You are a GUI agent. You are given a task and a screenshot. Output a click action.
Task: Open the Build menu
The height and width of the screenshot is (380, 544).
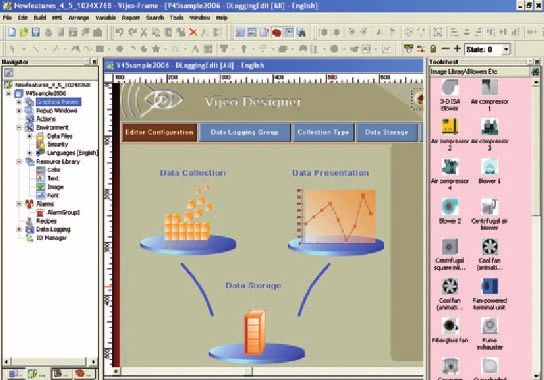point(40,17)
